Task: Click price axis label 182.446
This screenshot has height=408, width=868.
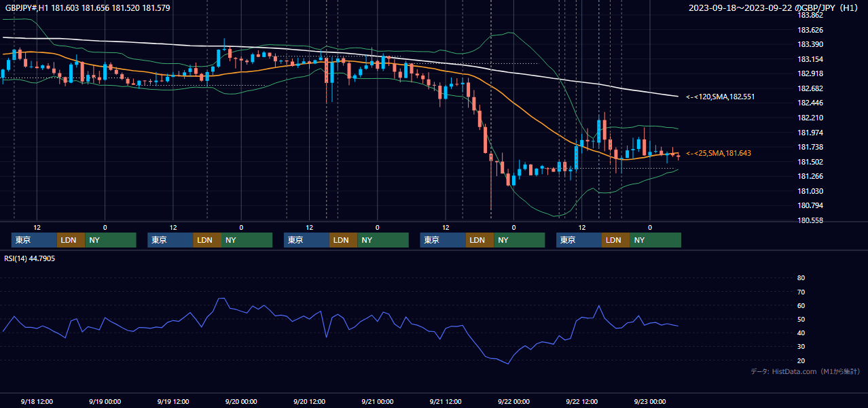Action: click(x=810, y=103)
